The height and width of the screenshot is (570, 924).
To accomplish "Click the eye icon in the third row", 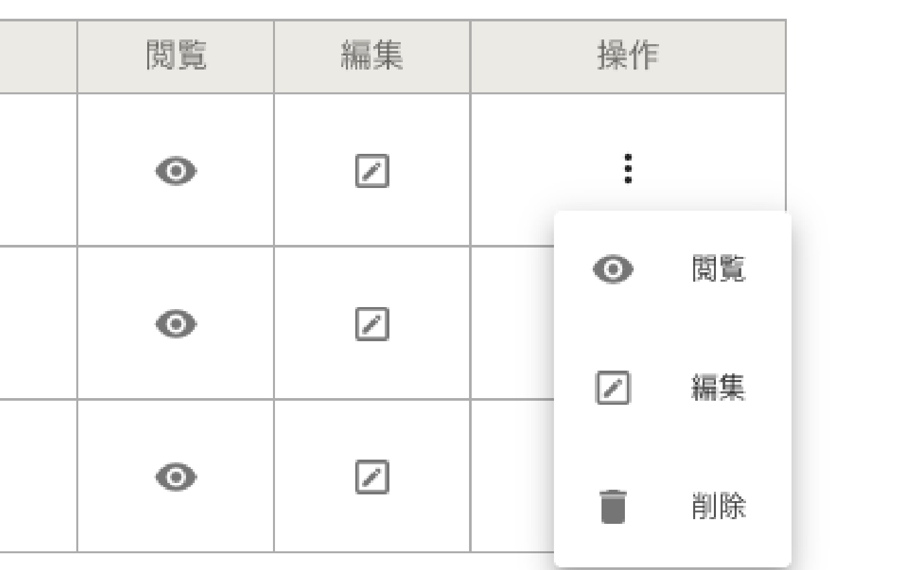I will pyautogui.click(x=176, y=476).
